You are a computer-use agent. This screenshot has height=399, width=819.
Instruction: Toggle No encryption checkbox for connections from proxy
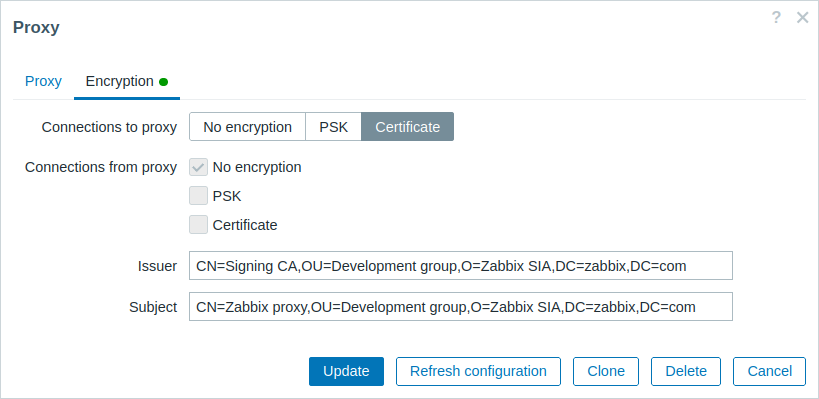tap(198, 167)
